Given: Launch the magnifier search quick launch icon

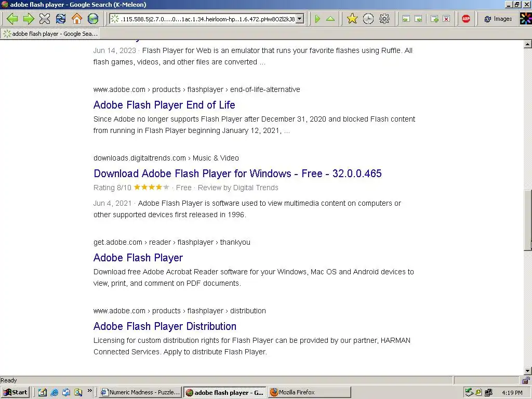Looking at the screenshot, I should click(78, 393).
